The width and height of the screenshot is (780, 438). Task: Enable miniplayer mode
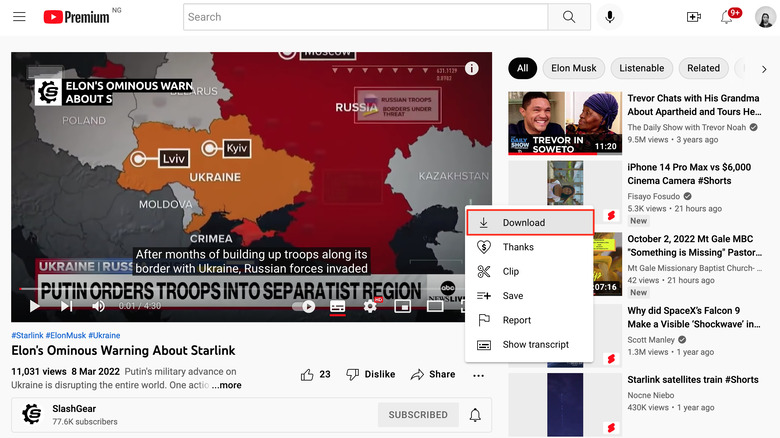(x=403, y=306)
